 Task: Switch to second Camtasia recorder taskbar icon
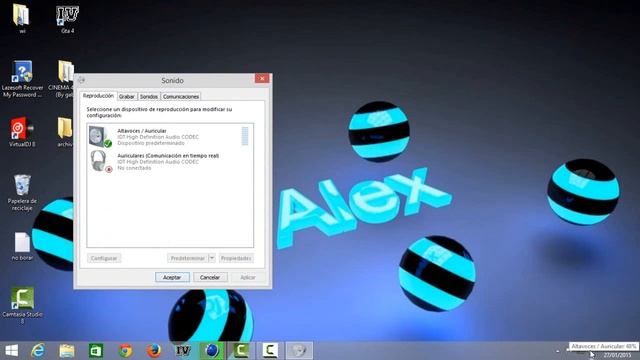pos(270,351)
